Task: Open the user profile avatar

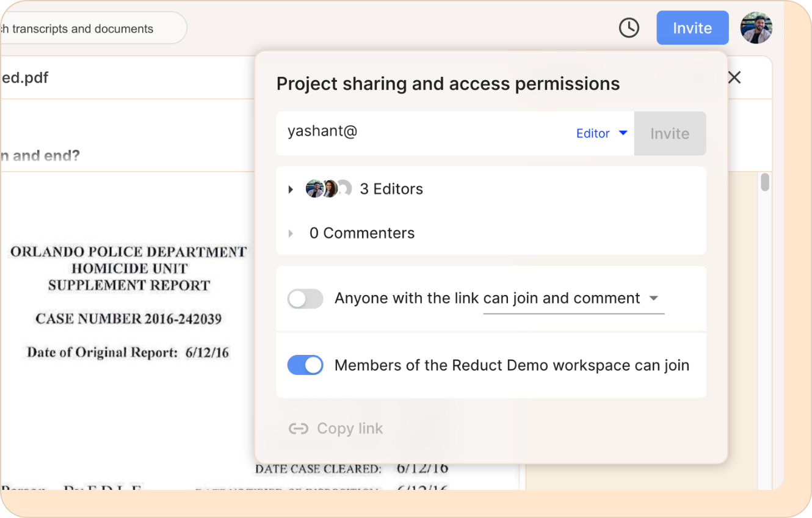Action: point(756,27)
